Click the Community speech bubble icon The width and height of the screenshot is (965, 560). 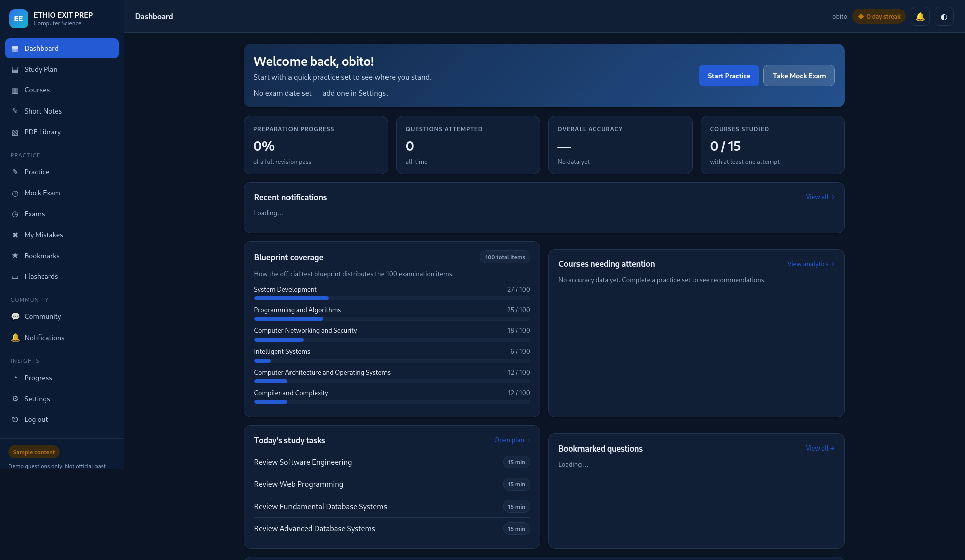(15, 317)
